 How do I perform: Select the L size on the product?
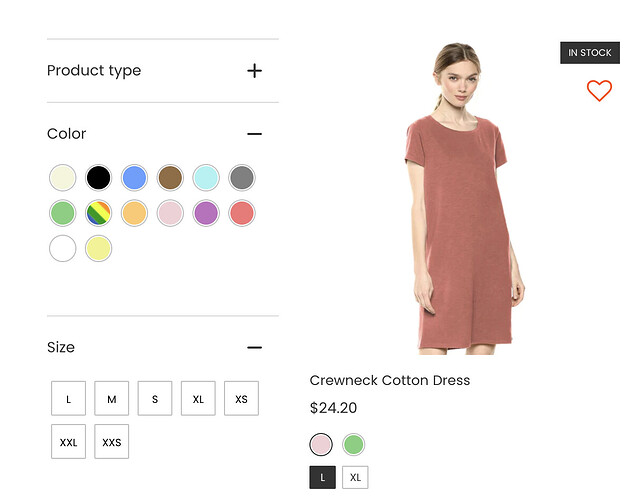point(322,478)
